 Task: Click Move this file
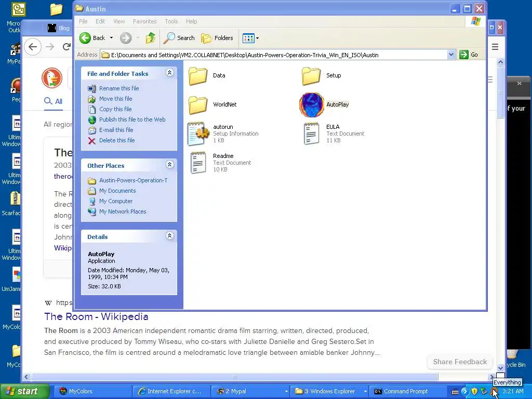[115, 99]
